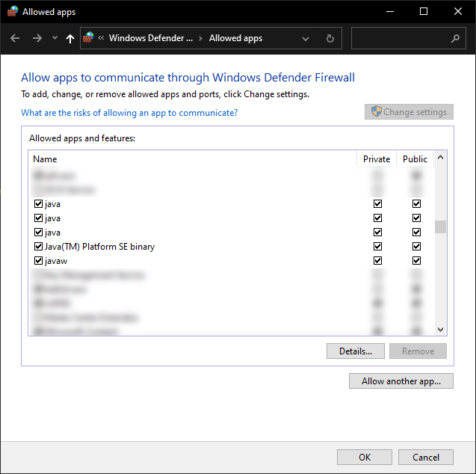
Task: Click the Back navigation arrow
Action: tap(16, 38)
